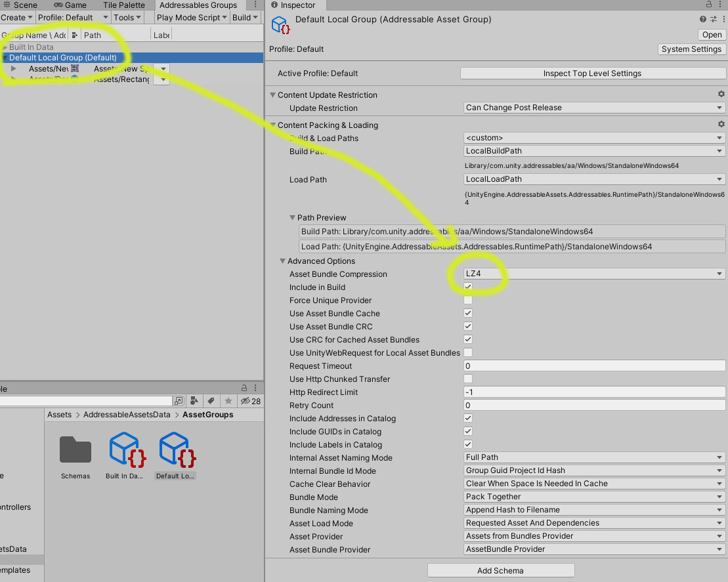Open Addressables Groups tab kebab menu
The width and height of the screenshot is (728, 582).
(255, 5)
